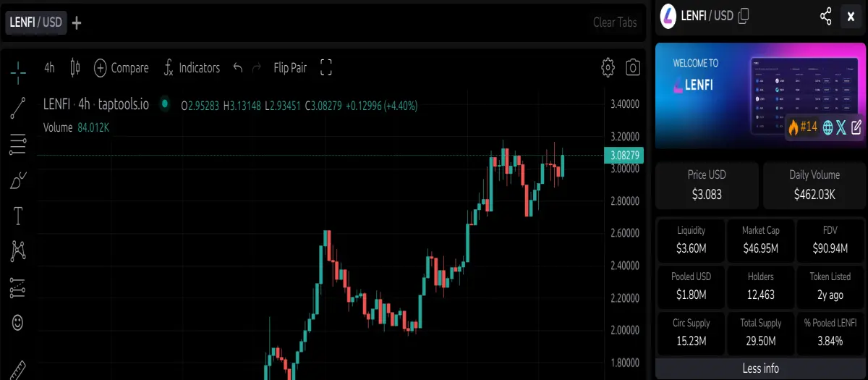This screenshot has width=868, height=380.
Task: Switch to the LENFI / USD tab
Action: [x=36, y=22]
